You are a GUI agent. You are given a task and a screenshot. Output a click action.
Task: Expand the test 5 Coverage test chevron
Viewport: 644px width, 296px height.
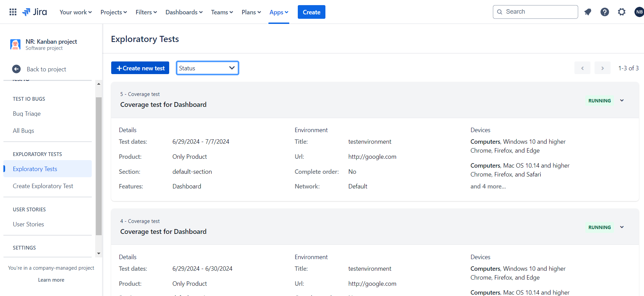[x=622, y=100]
